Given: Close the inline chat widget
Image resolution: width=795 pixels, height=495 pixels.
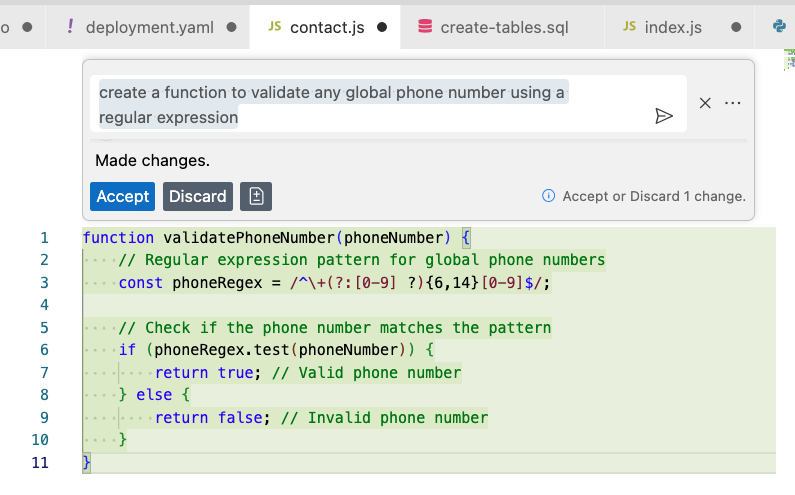Looking at the screenshot, I should [705, 103].
